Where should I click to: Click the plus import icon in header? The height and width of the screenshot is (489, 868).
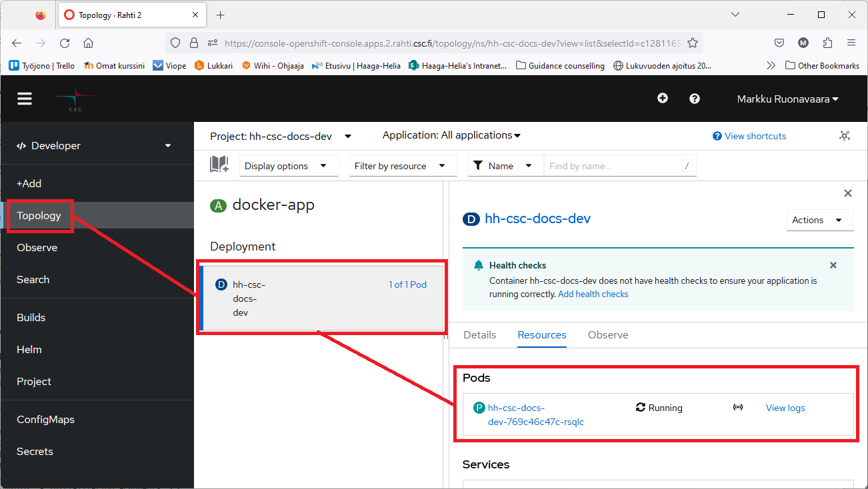pos(663,99)
